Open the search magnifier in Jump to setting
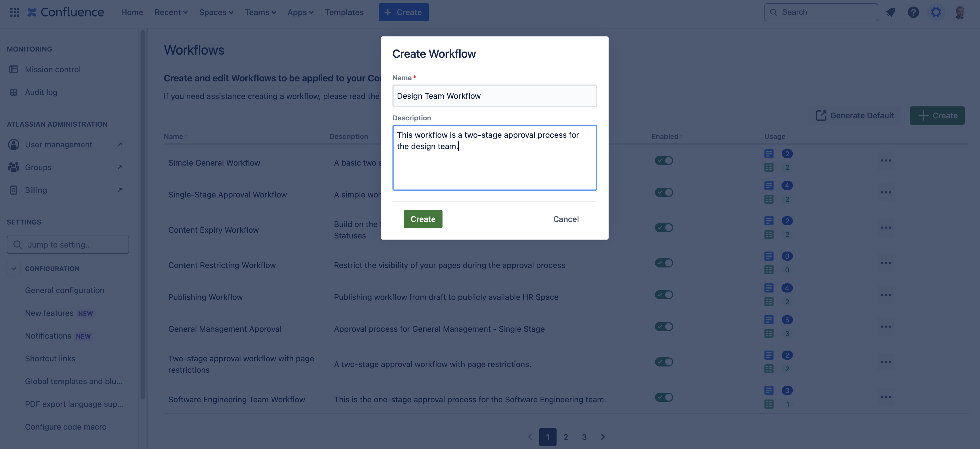This screenshot has width=980, height=449. (x=18, y=245)
